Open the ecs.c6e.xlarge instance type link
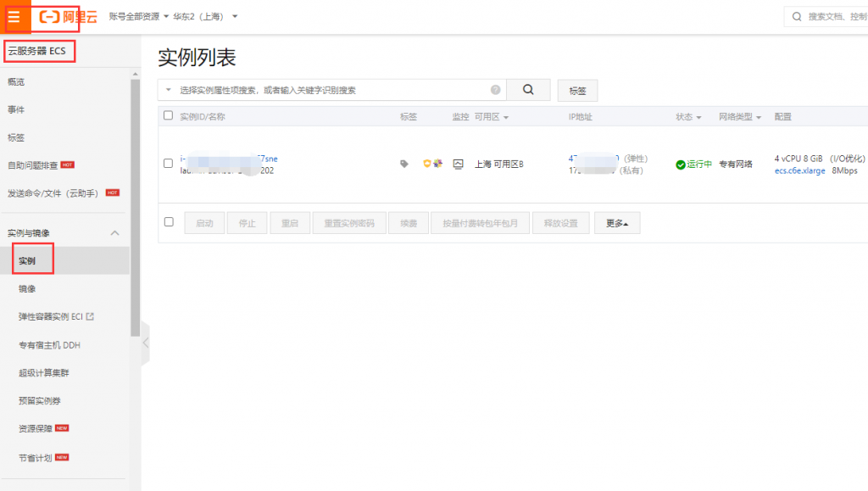The image size is (868, 491). [x=799, y=170]
